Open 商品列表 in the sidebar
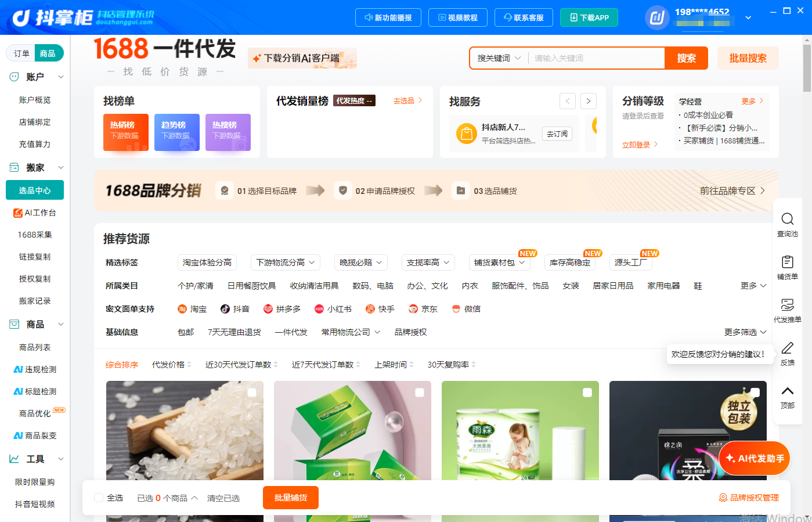The image size is (812, 522). (x=35, y=347)
